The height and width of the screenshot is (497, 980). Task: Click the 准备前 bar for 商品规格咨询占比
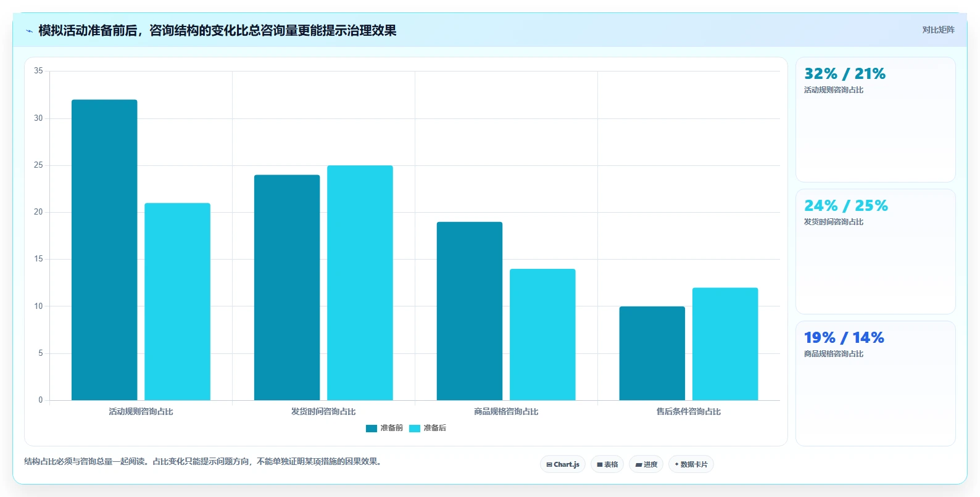[470, 311]
